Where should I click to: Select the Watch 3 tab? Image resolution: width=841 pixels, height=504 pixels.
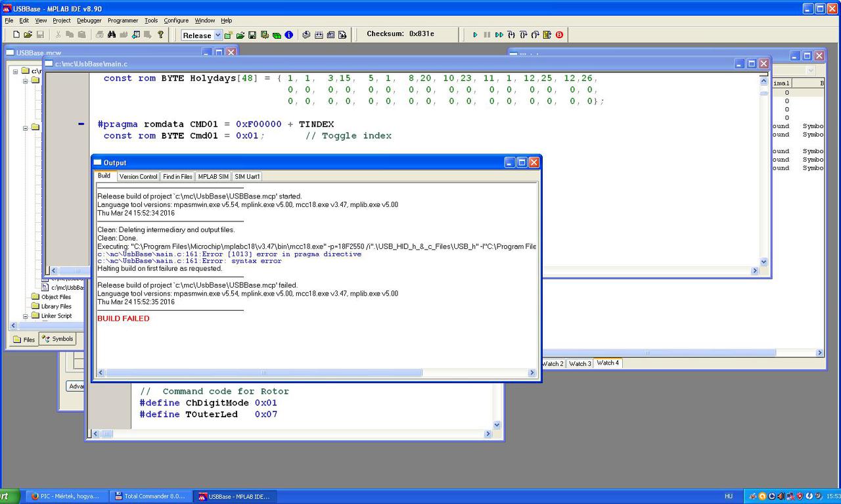click(580, 363)
